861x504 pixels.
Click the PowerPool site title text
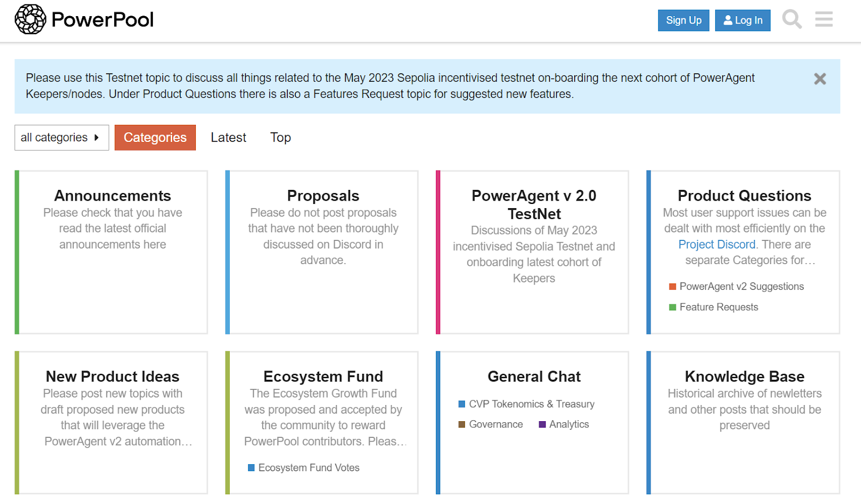click(102, 20)
